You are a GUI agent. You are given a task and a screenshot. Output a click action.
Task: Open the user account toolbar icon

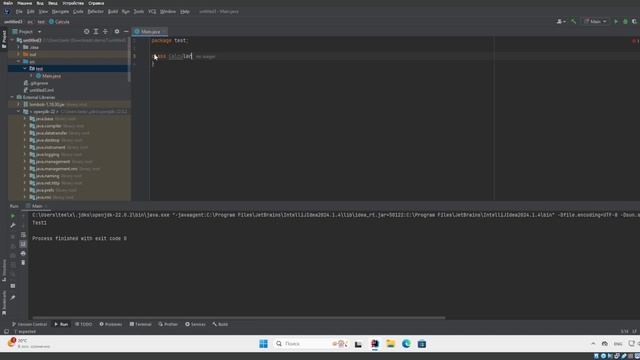click(561, 21)
